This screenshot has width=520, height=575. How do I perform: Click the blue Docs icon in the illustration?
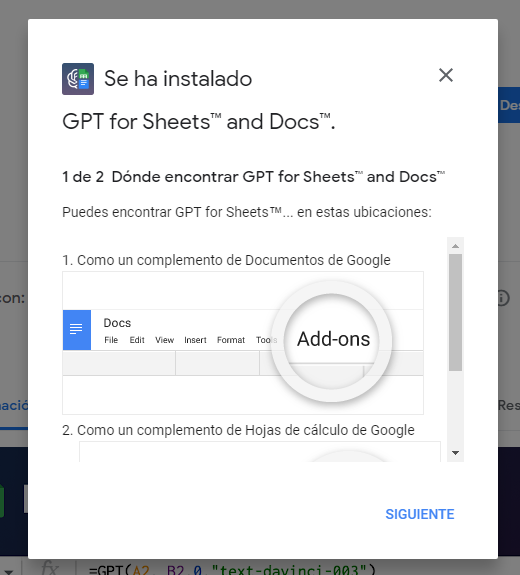pyautogui.click(x=77, y=330)
